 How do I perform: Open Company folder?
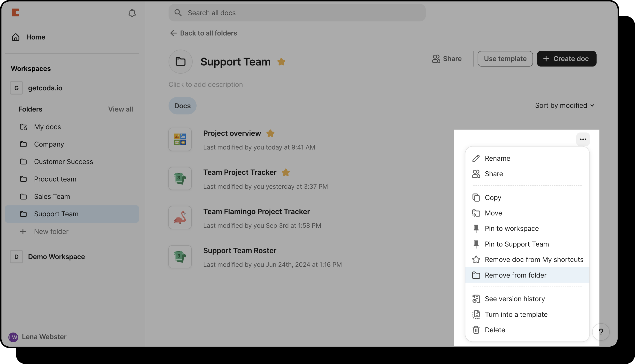[72, 144]
